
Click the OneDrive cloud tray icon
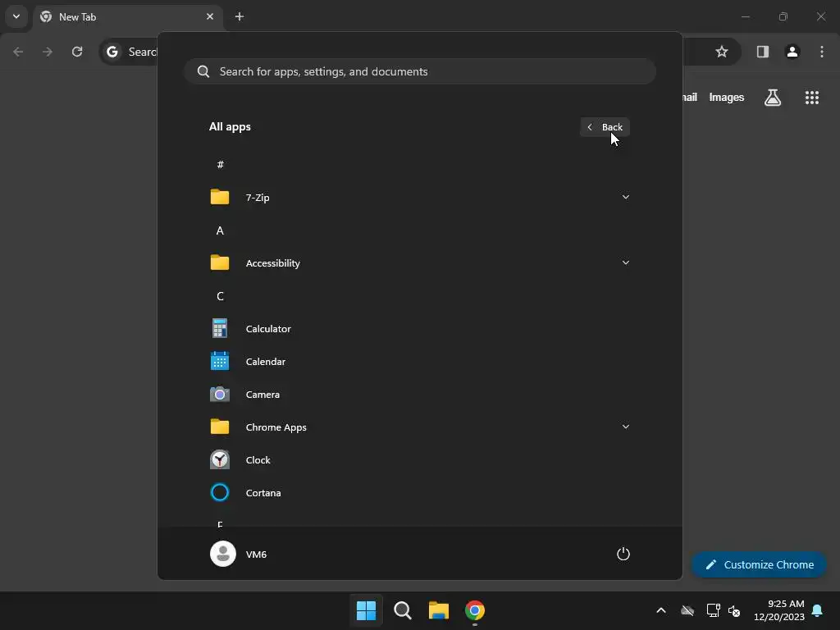tap(687, 610)
